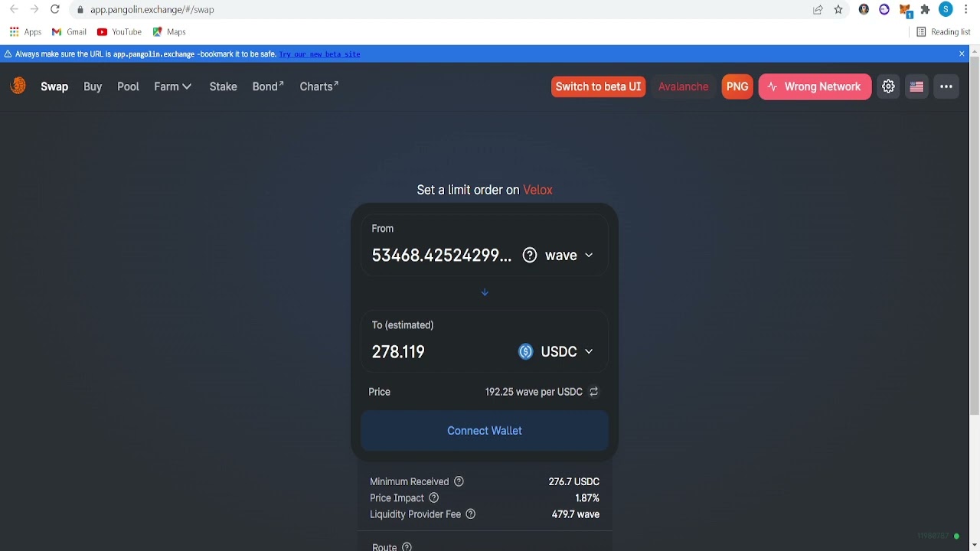
Task: Open the Reading list
Action: [x=943, y=32]
